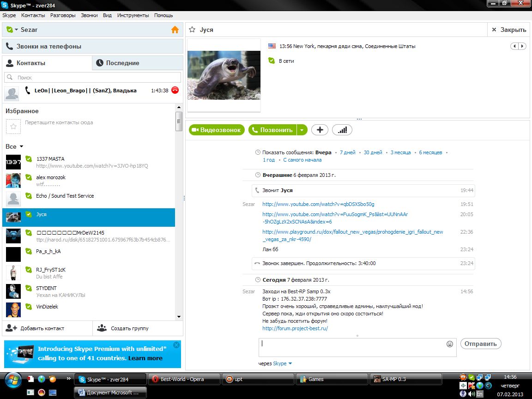Click Добавить контакт
The height and width of the screenshot is (399, 532).
(x=35, y=328)
